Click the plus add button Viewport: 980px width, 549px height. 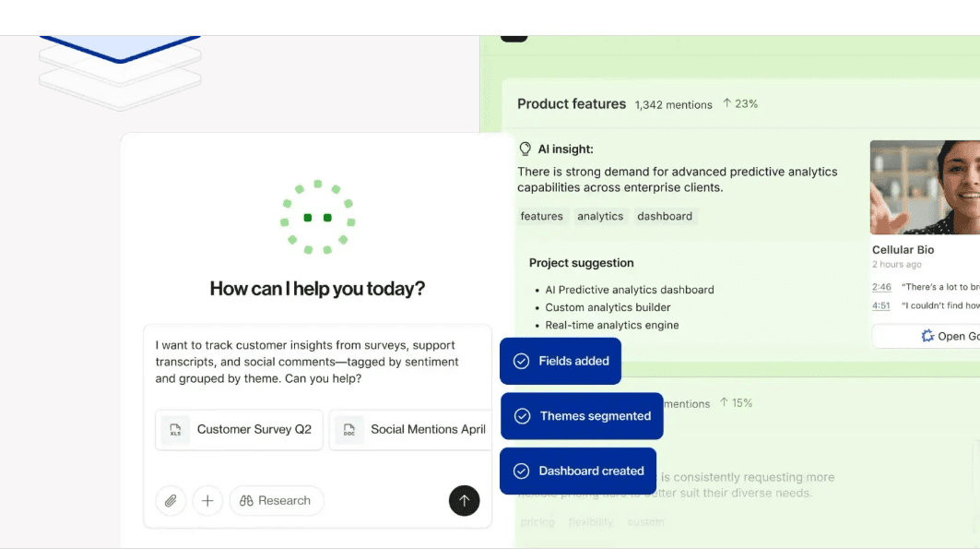pyautogui.click(x=207, y=501)
